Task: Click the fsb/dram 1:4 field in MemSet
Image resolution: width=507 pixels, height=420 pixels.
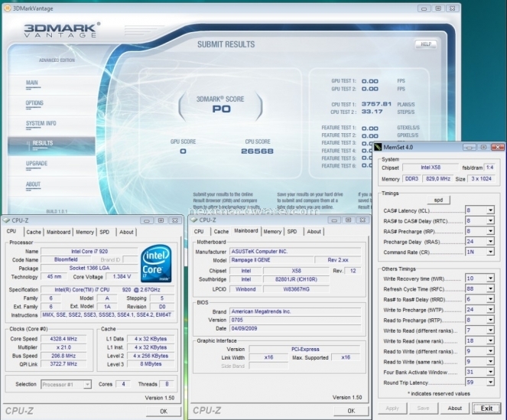Action: [x=489, y=168]
